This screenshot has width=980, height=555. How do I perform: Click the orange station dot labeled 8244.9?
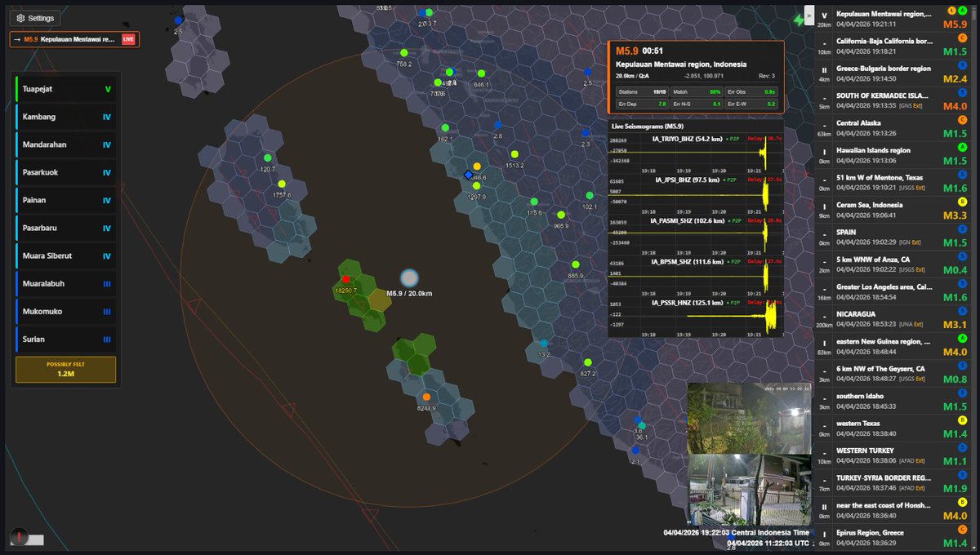pos(426,397)
